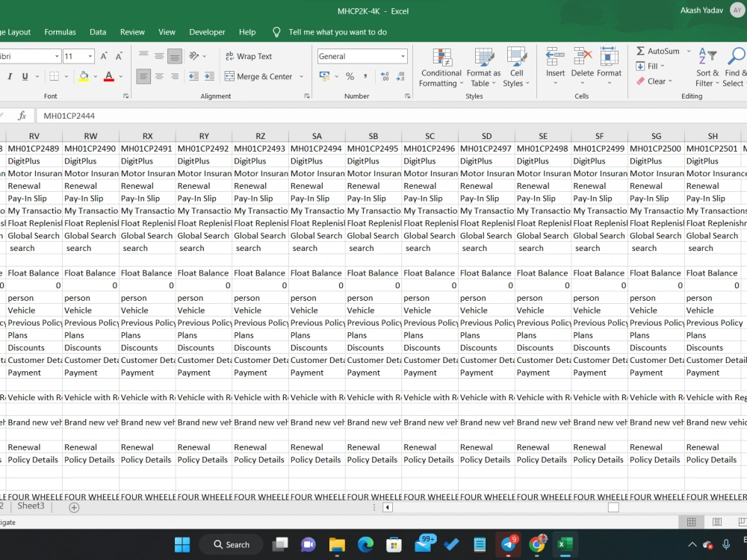
Task: Open Format as Table gallery
Action: click(x=483, y=68)
